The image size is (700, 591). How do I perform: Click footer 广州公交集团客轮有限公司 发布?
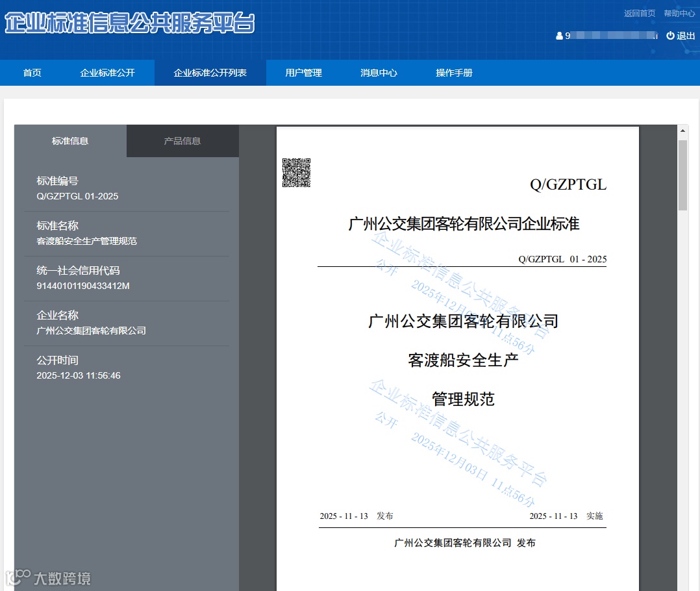(x=465, y=543)
